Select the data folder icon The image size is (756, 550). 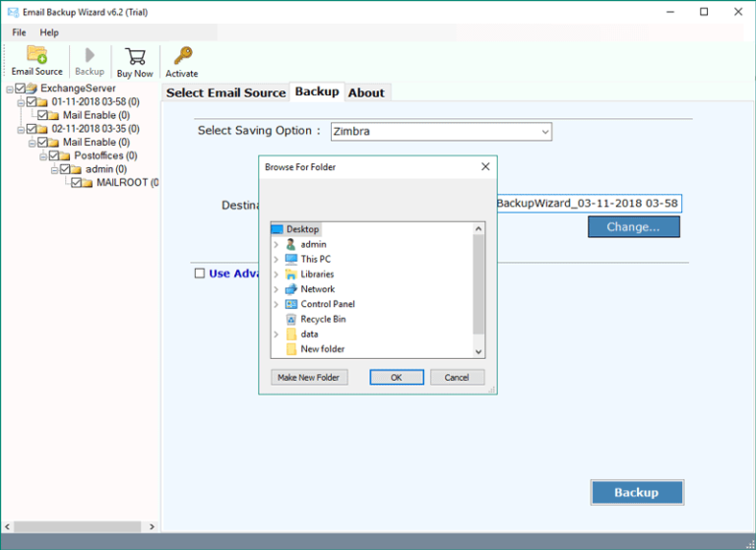(x=291, y=335)
